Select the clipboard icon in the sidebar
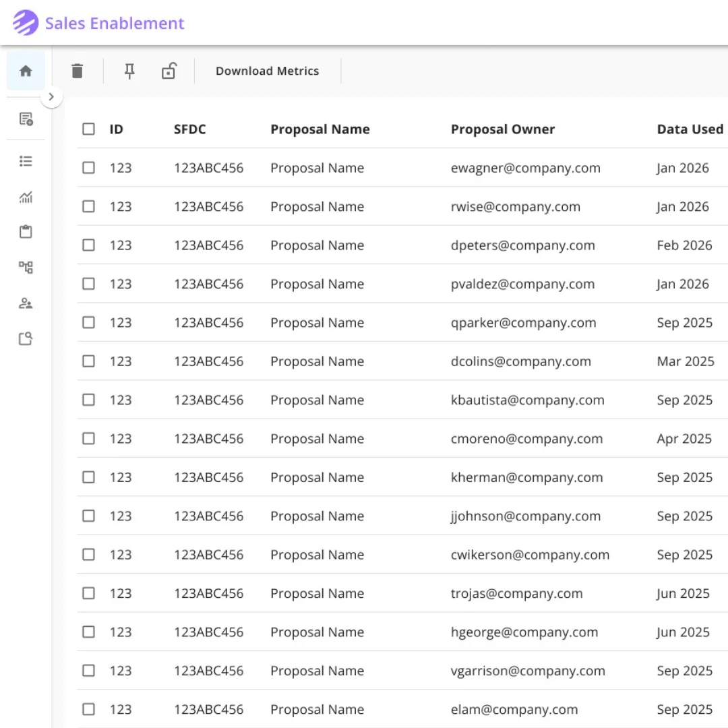The width and height of the screenshot is (728, 728). click(26, 231)
